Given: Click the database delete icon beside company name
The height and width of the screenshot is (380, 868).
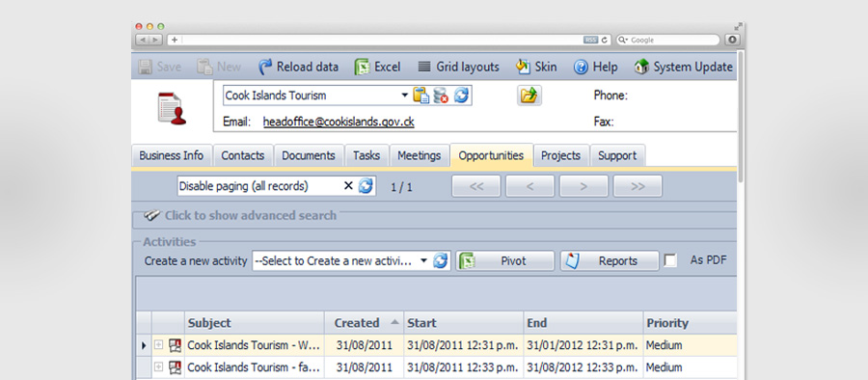Looking at the screenshot, I should [441, 95].
